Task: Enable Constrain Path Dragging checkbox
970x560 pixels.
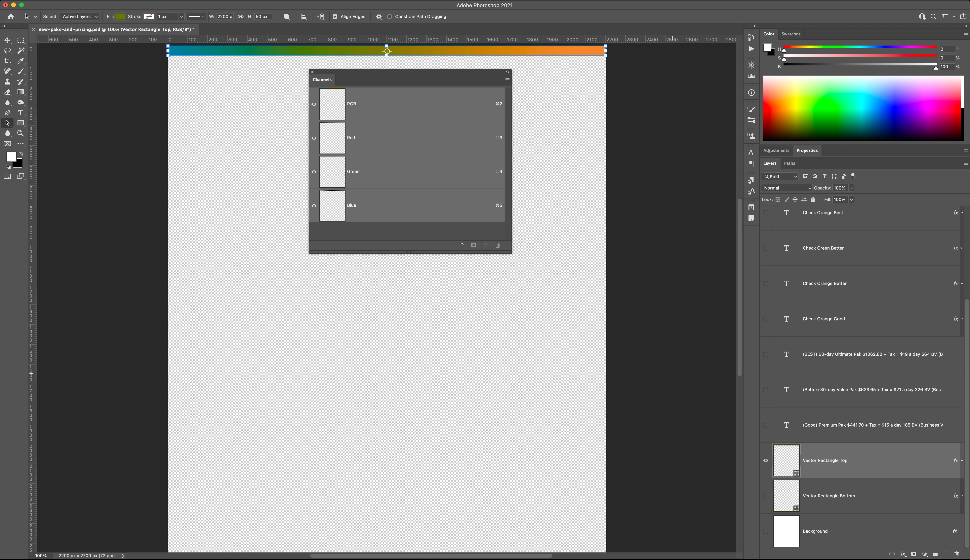Action: click(x=389, y=17)
